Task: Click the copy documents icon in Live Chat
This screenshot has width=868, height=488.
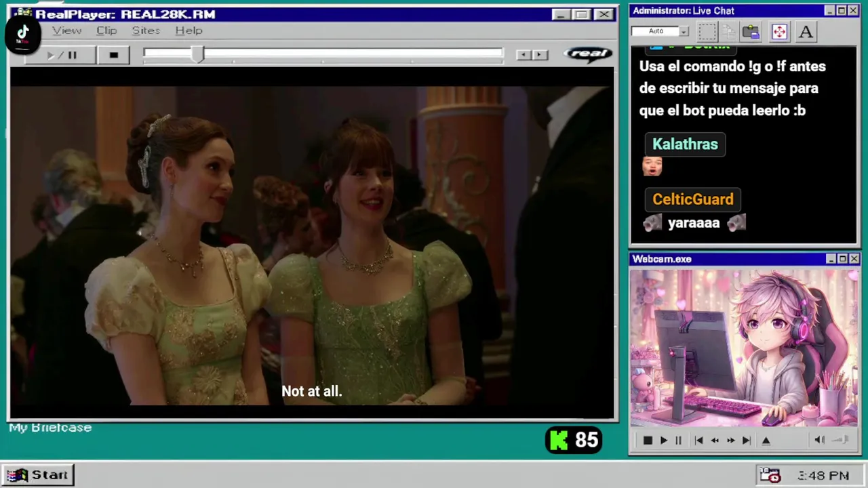Action: point(729,32)
